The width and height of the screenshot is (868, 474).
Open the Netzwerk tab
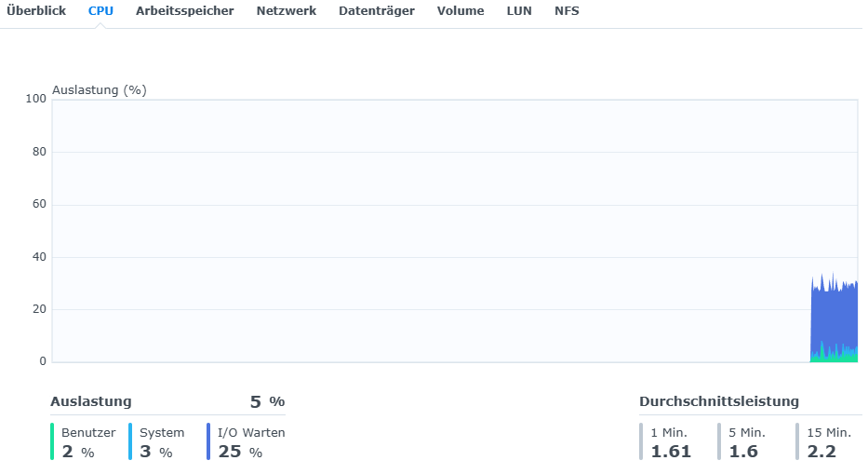pyautogui.click(x=286, y=11)
